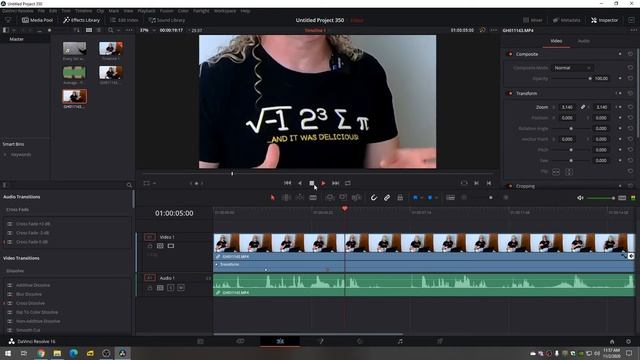The width and height of the screenshot is (640, 360).
Task: Toggle the Inspector panel
Action: coord(604,20)
